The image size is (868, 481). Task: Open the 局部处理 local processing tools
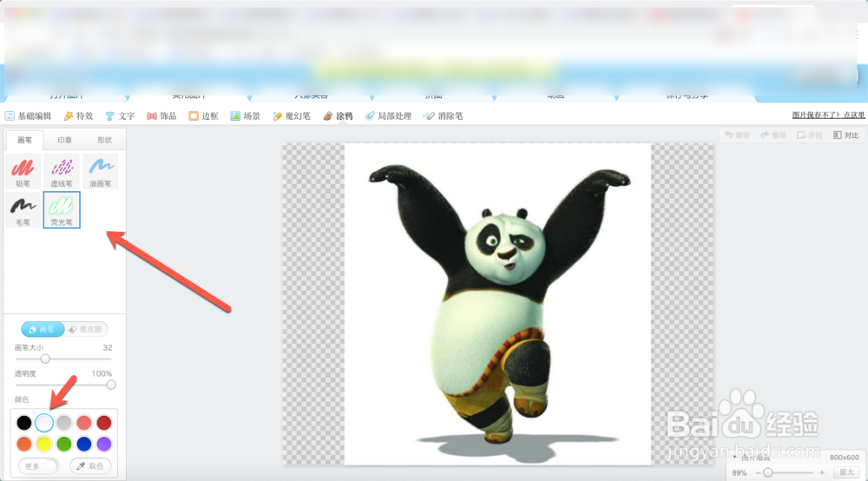388,115
